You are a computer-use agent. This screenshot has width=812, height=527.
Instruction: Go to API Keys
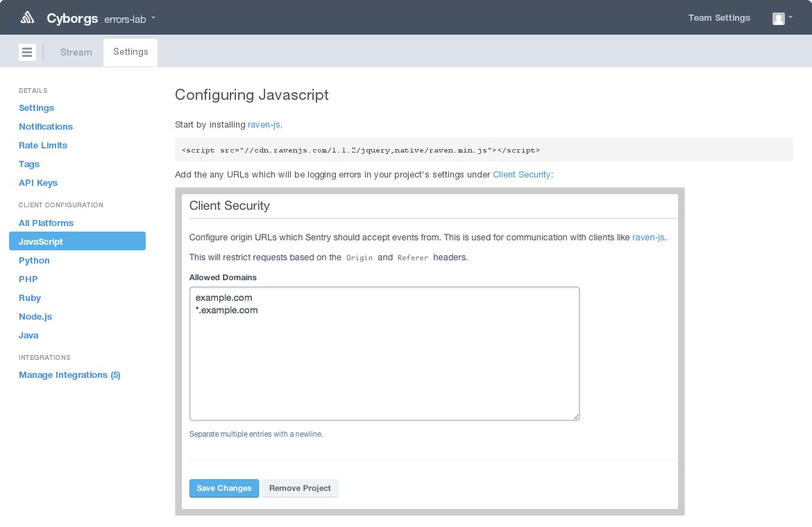tap(37, 182)
